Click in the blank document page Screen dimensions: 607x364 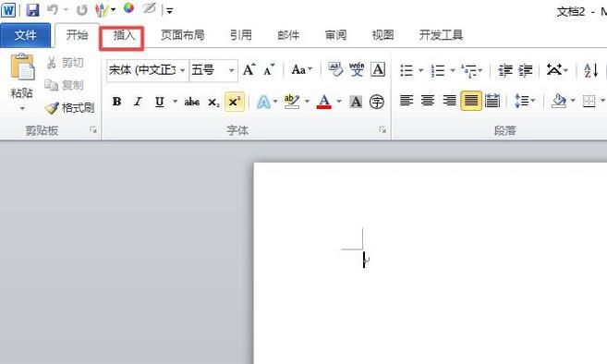pyautogui.click(x=431, y=263)
